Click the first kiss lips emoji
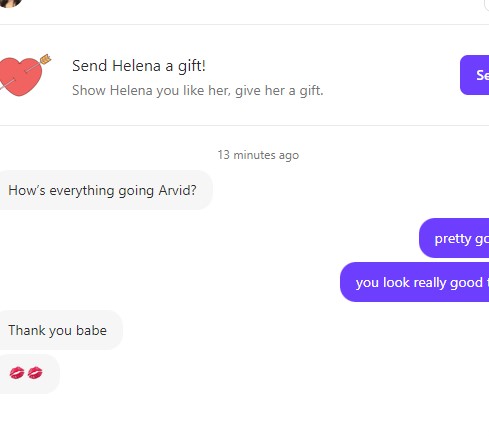This screenshot has width=489, height=436. (x=17, y=373)
